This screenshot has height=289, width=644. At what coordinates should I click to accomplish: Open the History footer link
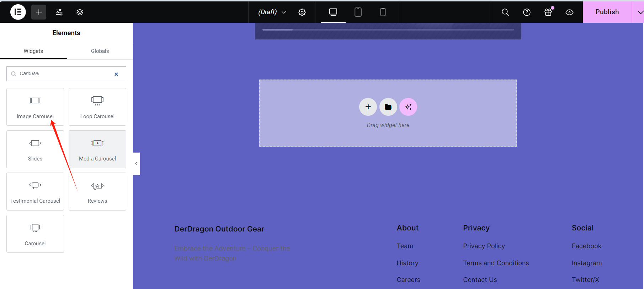[x=408, y=263]
